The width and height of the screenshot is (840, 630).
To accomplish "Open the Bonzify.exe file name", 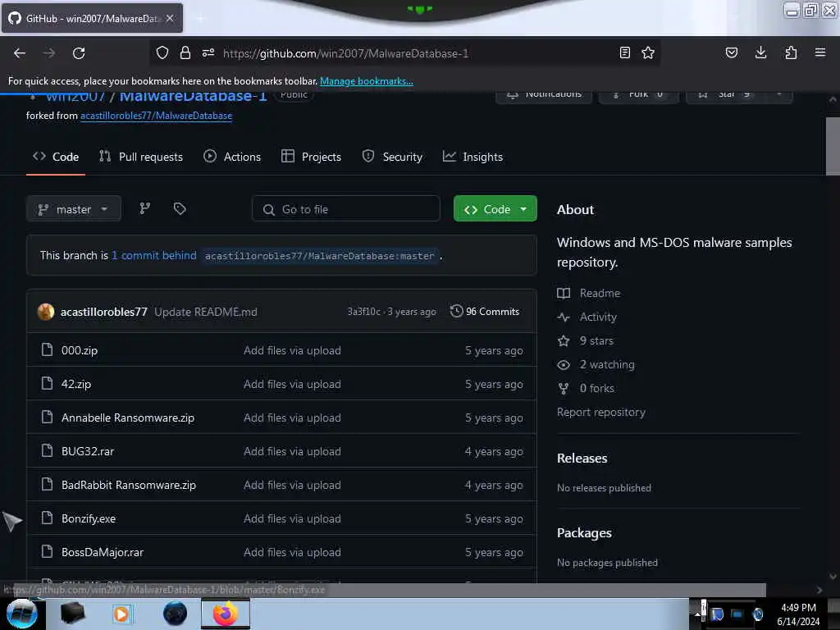I will coord(89,518).
